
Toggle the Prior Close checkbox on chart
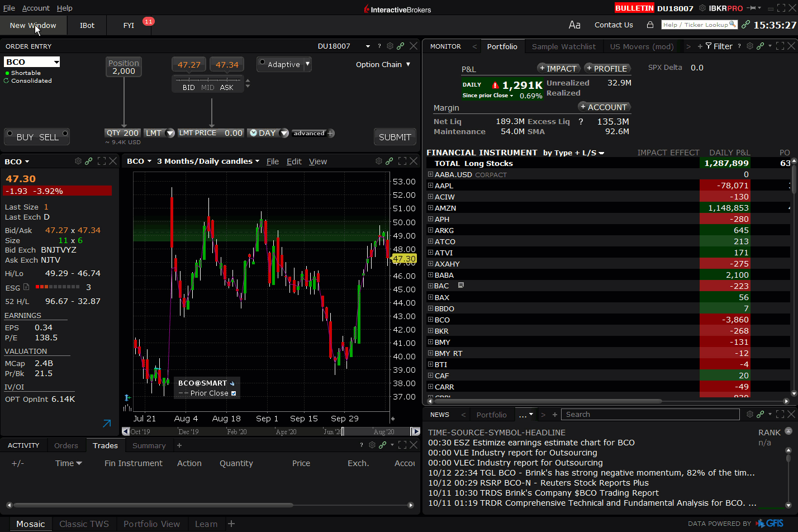click(x=234, y=393)
